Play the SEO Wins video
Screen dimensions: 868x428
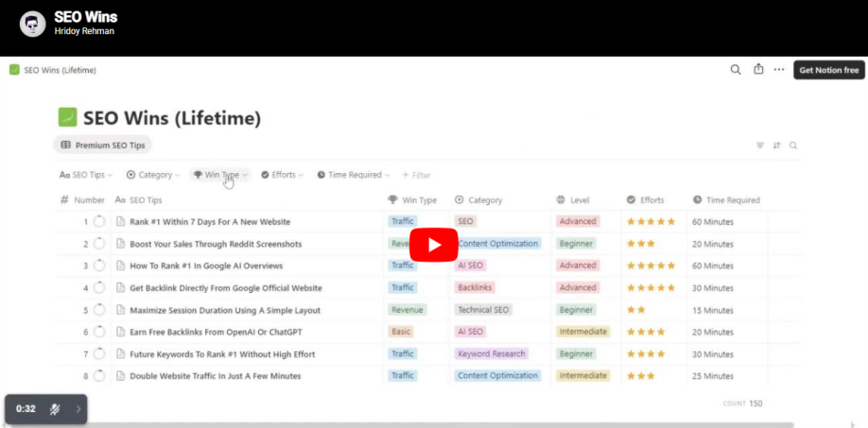point(434,245)
